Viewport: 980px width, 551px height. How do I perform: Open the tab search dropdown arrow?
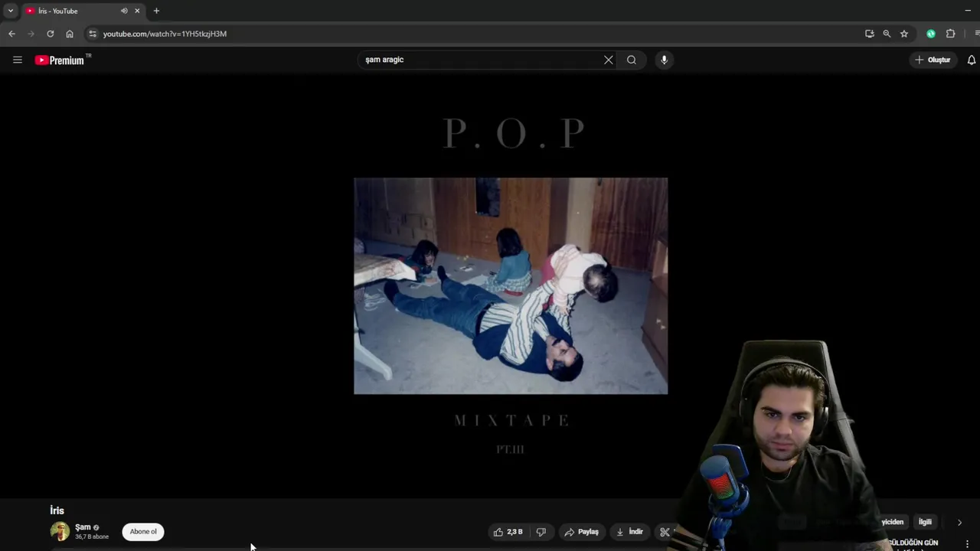tap(10, 11)
